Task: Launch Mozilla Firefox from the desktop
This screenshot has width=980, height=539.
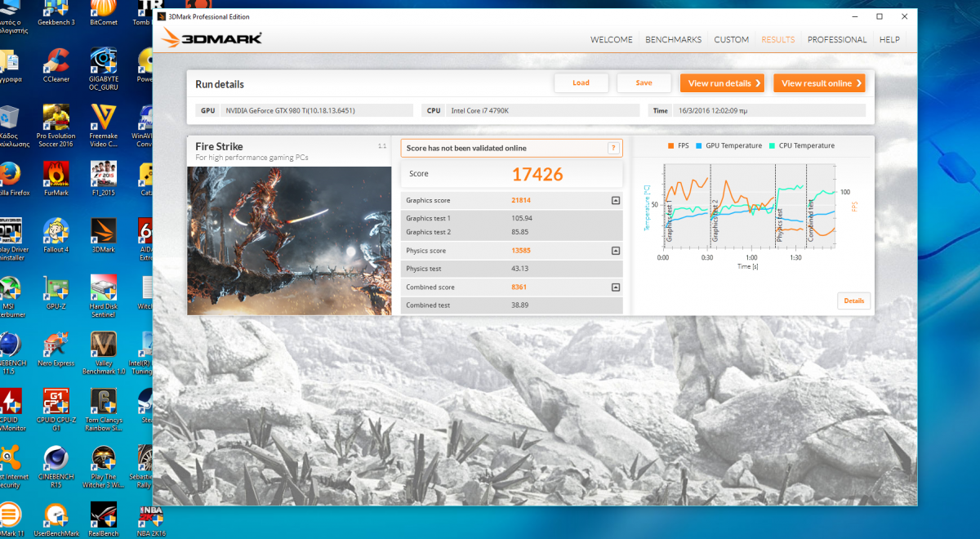Action: (x=10, y=178)
